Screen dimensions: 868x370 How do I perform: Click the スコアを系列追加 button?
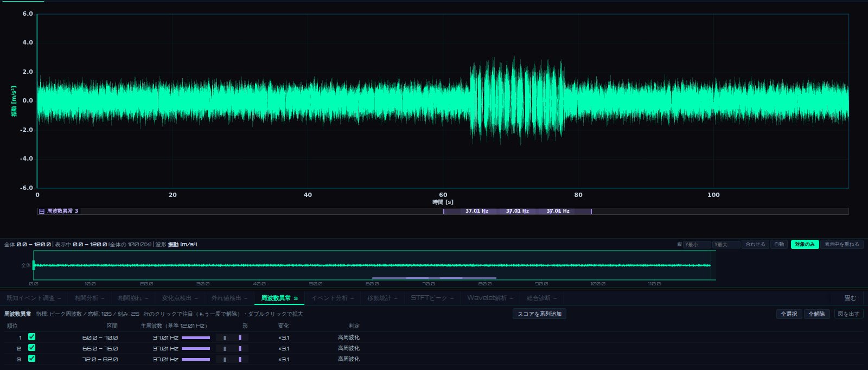tap(540, 314)
